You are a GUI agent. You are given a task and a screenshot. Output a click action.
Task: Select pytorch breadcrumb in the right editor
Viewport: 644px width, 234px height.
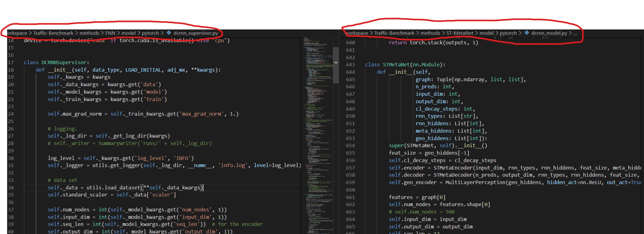click(508, 33)
